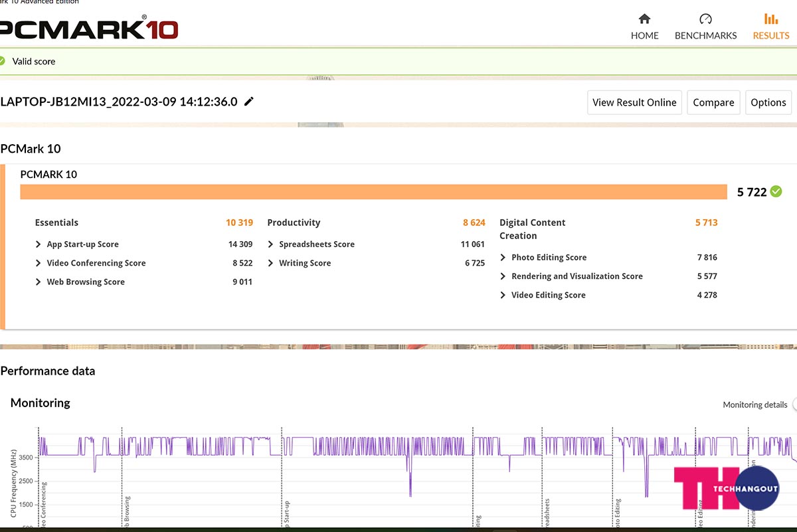Click Digital Content Creation score 5 713
The image size is (797, 532).
707,222
